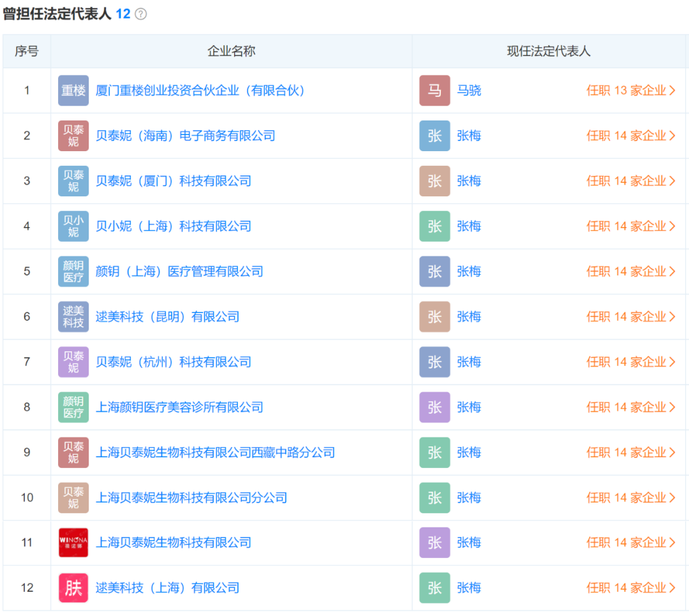Image resolution: width=689 pixels, height=616 pixels.
Task: Click the 贝小妮 logo icon in row 4
Action: [x=73, y=226]
